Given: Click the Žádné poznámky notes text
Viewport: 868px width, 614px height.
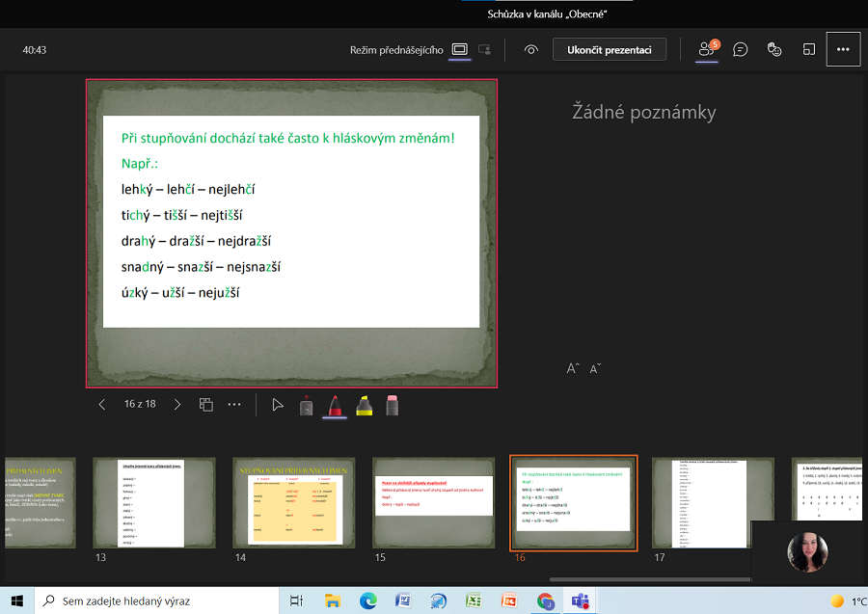Looking at the screenshot, I should click(x=644, y=112).
